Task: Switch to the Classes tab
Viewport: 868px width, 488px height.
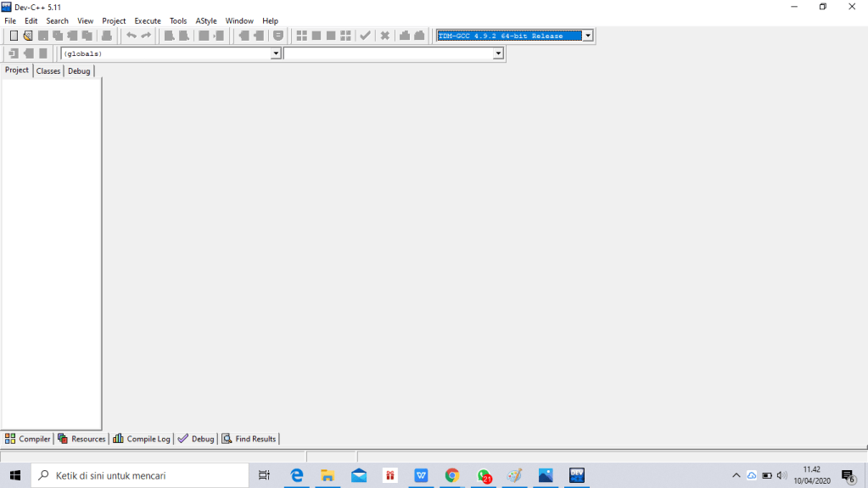Action: [48, 71]
